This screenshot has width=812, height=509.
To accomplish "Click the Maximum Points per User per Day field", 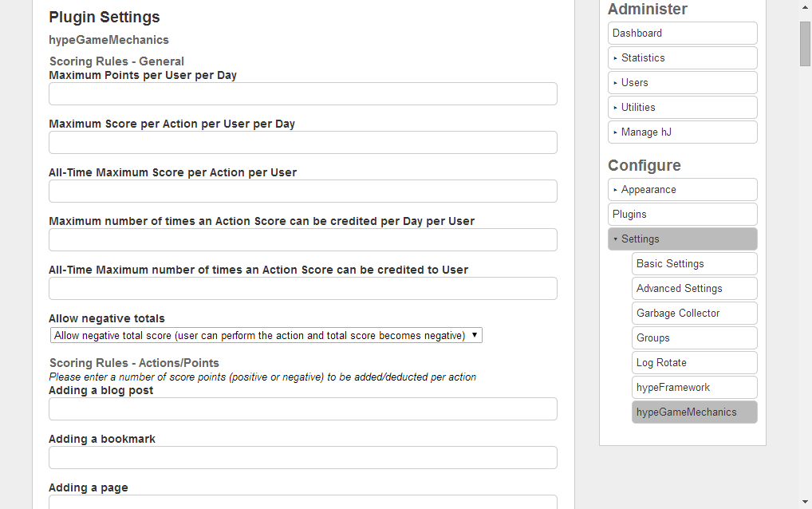I will pyautogui.click(x=302, y=94).
